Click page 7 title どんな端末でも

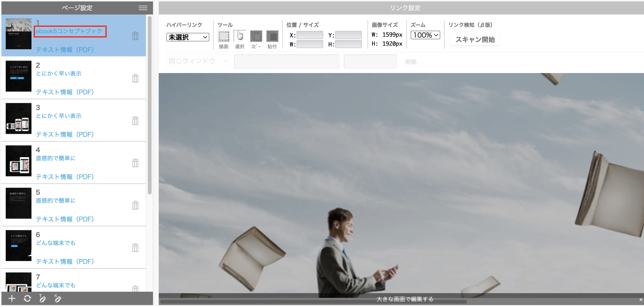point(56,285)
